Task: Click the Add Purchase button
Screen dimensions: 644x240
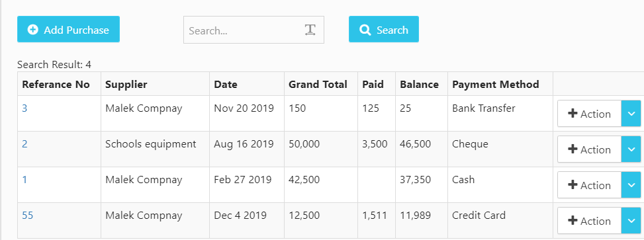Action: click(68, 29)
